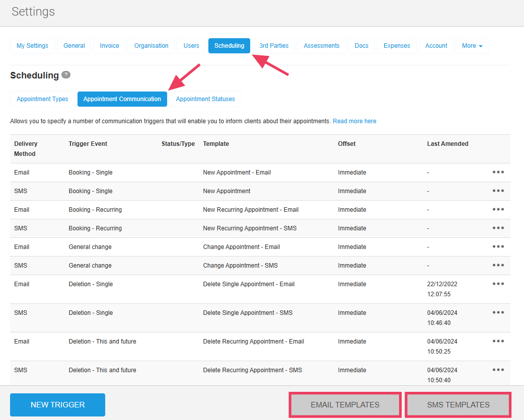Expand the More settings dropdown
This screenshot has width=524, height=420.
click(472, 46)
